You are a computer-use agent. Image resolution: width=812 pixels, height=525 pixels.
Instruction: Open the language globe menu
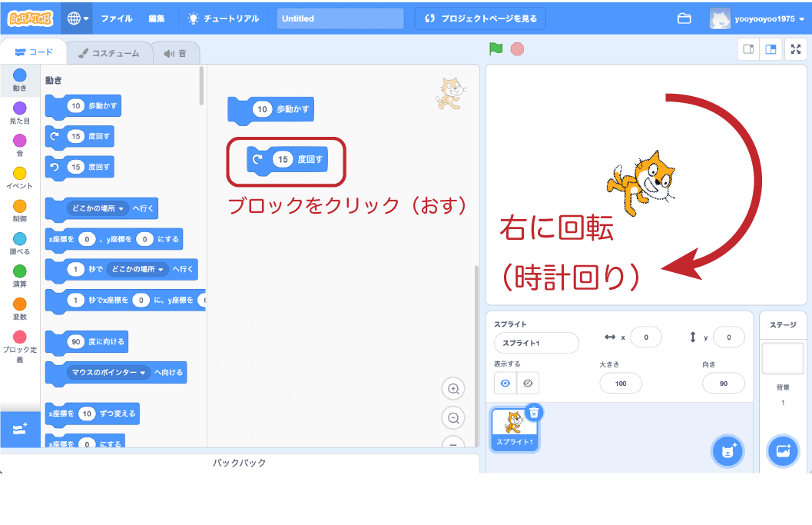click(77, 18)
